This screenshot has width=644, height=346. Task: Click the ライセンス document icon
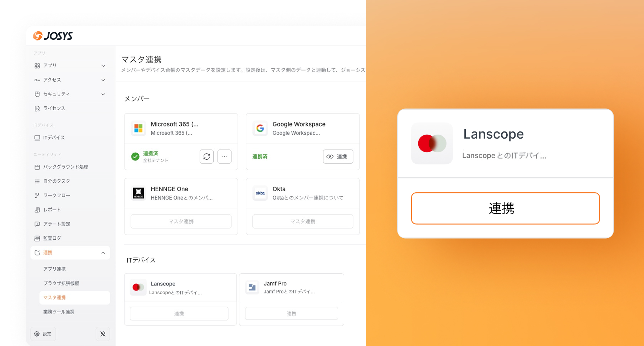pos(37,109)
